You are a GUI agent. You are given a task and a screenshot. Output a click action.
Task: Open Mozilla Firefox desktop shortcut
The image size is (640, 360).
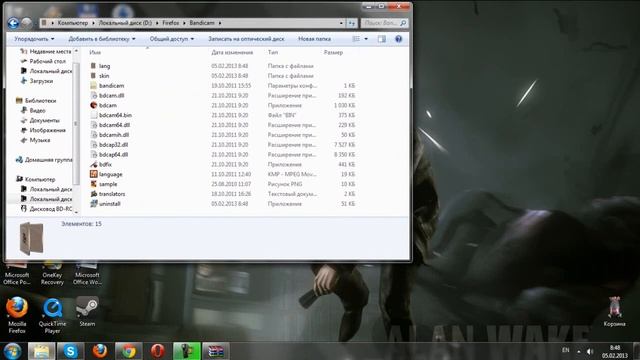[17, 315]
